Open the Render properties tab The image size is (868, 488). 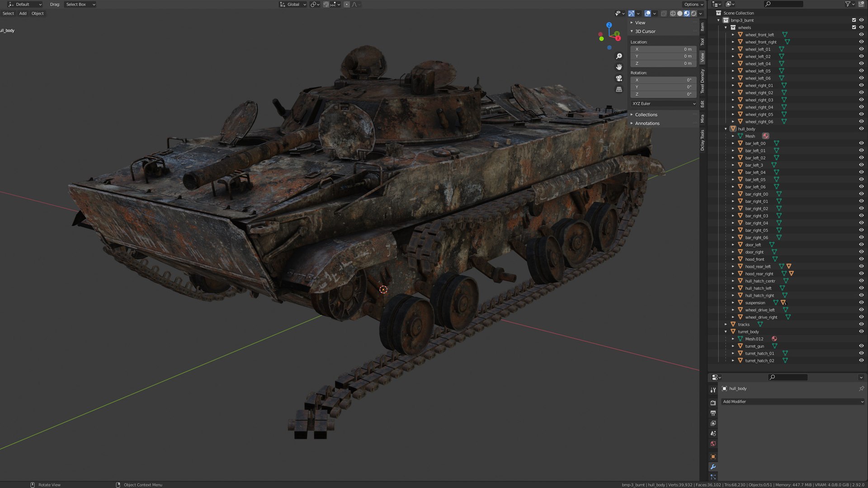click(x=713, y=403)
